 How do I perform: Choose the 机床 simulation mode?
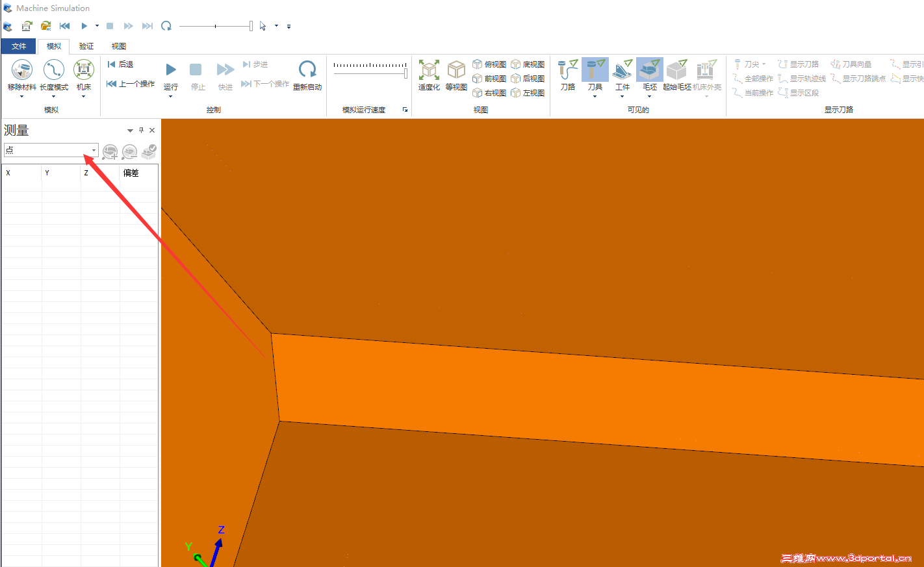pyautogui.click(x=84, y=75)
